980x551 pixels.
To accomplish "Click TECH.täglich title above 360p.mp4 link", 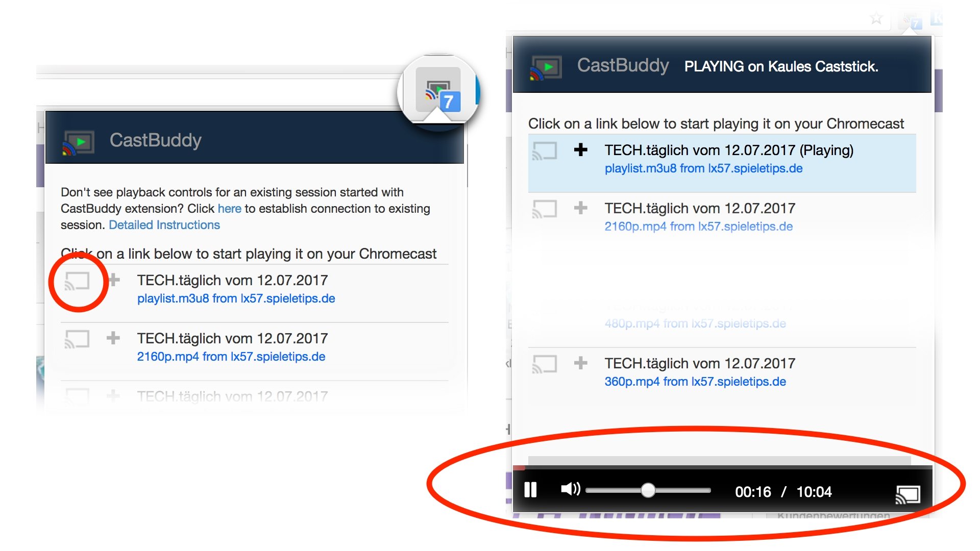I will pyautogui.click(x=700, y=364).
